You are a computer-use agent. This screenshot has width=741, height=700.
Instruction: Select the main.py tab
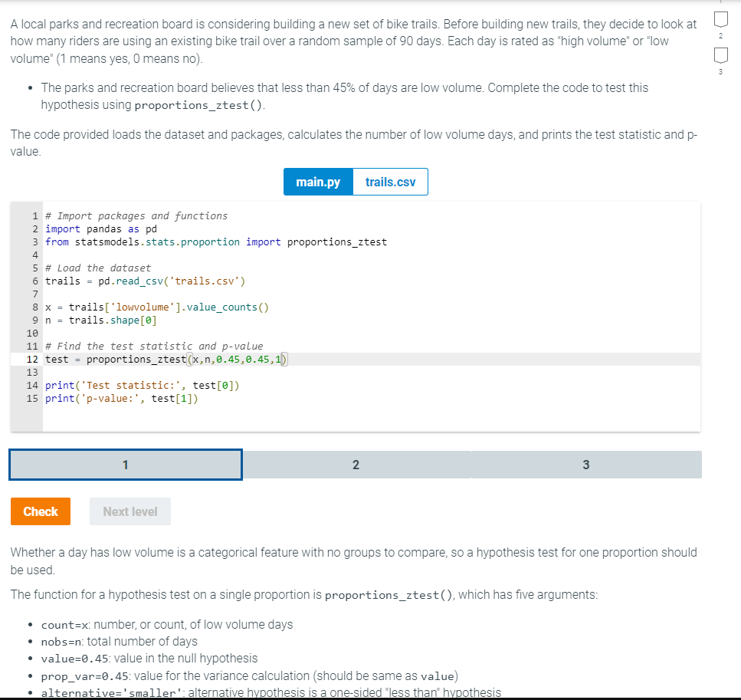tap(317, 182)
